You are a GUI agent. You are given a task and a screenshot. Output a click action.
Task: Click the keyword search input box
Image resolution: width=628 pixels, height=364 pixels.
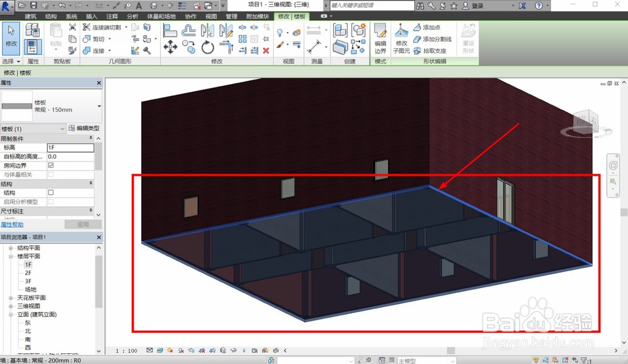pyautogui.click(x=372, y=6)
